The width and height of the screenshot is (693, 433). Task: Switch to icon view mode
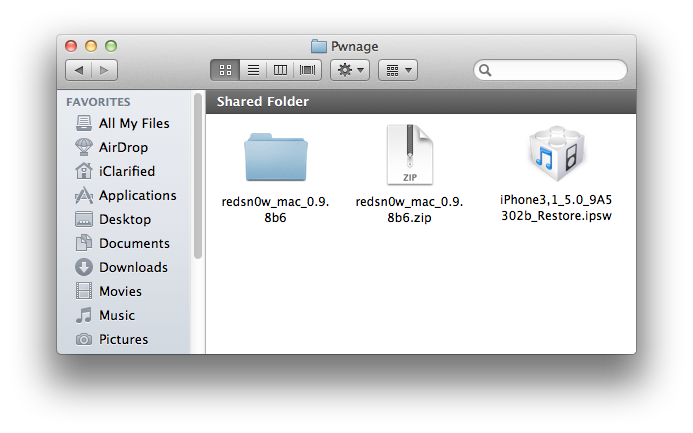coord(225,70)
